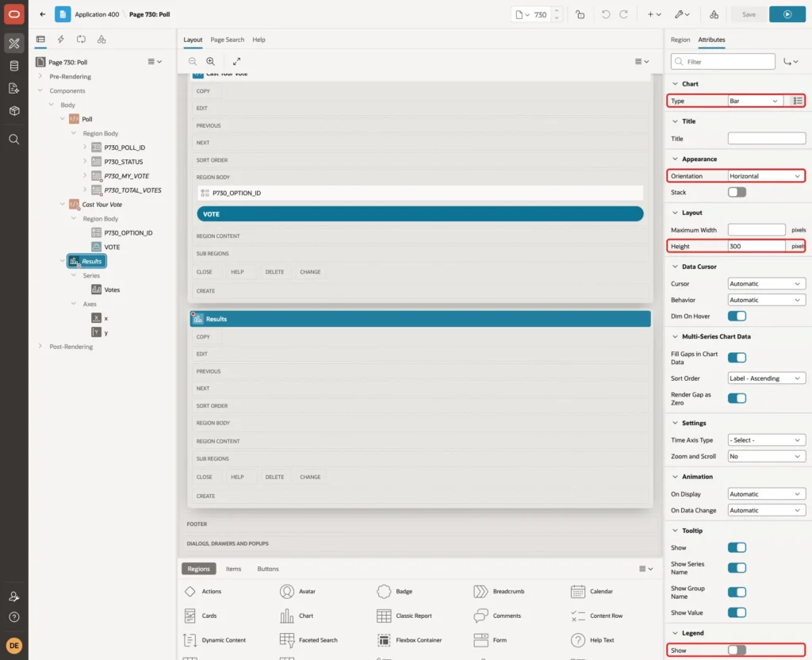This screenshot has width=812, height=660.
Task: Click the Height input field
Action: [x=756, y=246]
